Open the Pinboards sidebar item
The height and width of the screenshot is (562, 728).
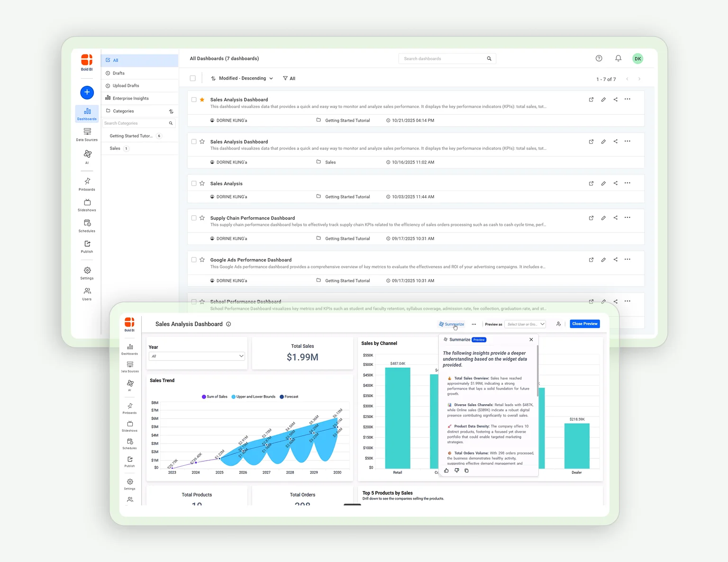click(x=87, y=184)
